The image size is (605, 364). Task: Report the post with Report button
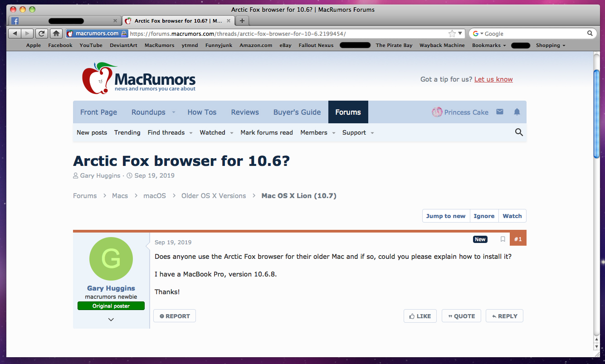coord(175,316)
